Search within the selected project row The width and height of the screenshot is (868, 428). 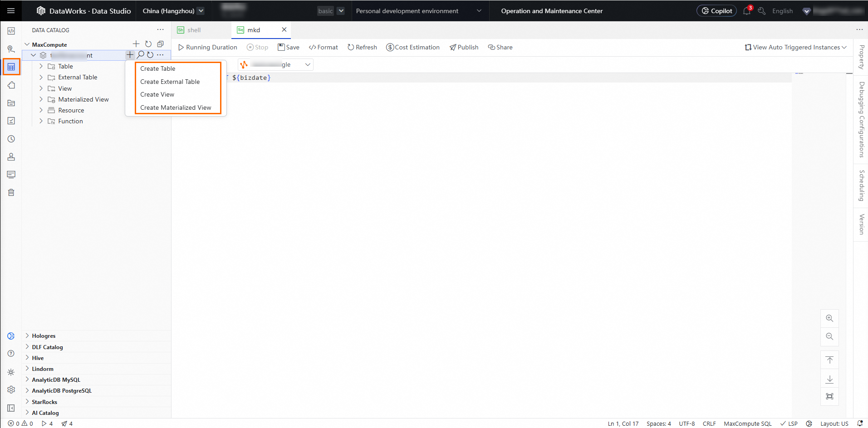(x=141, y=55)
